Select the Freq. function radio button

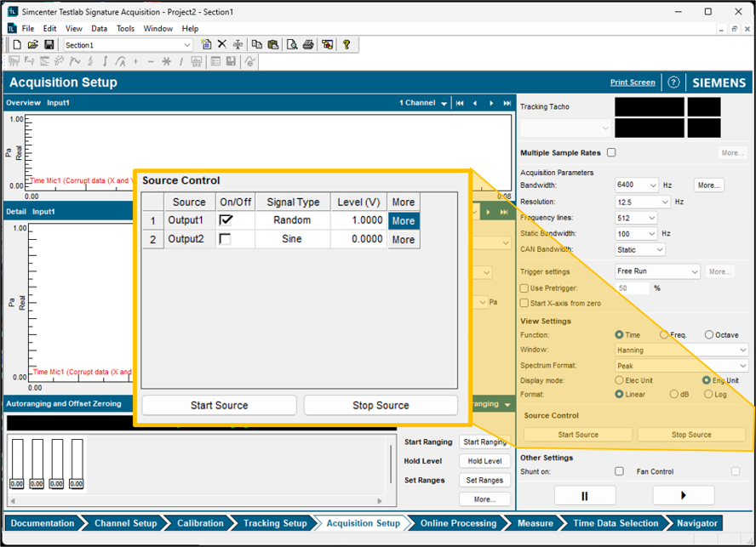coord(664,335)
